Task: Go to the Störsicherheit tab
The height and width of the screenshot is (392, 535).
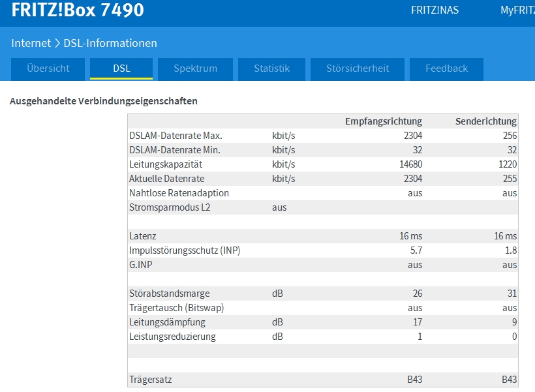Action: [x=358, y=68]
